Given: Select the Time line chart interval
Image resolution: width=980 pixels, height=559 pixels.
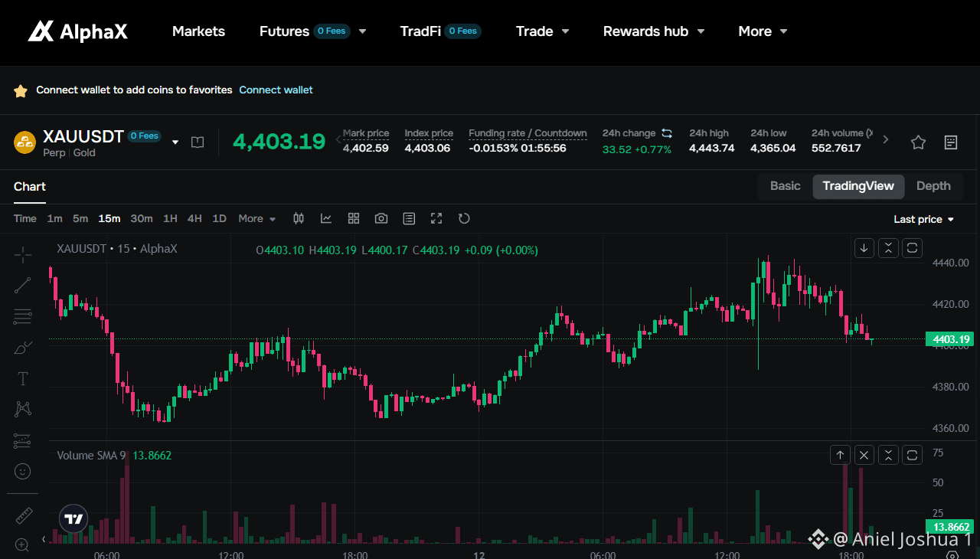Looking at the screenshot, I should coord(25,218).
